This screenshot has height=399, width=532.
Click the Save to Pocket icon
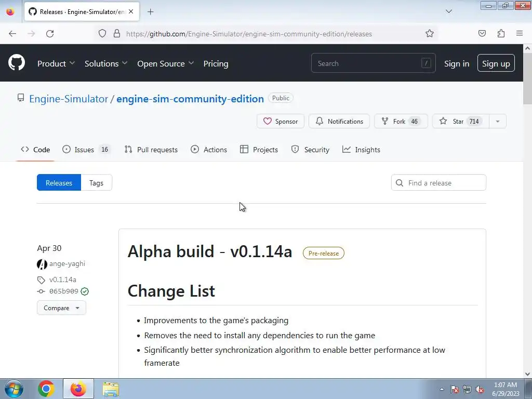(x=482, y=34)
